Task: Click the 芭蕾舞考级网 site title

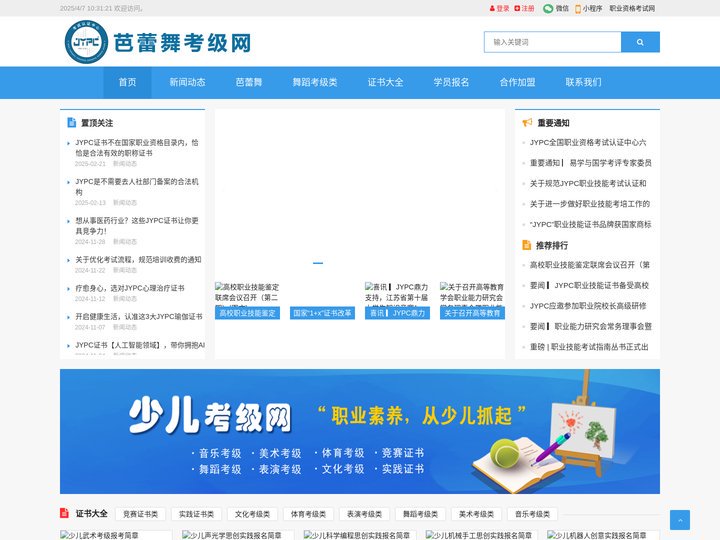Action: click(x=182, y=43)
